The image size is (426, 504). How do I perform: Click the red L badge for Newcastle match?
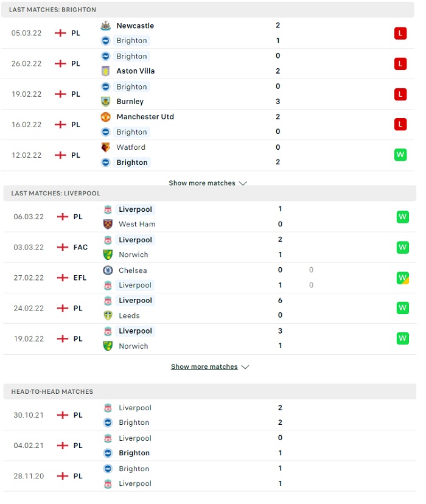click(x=400, y=33)
